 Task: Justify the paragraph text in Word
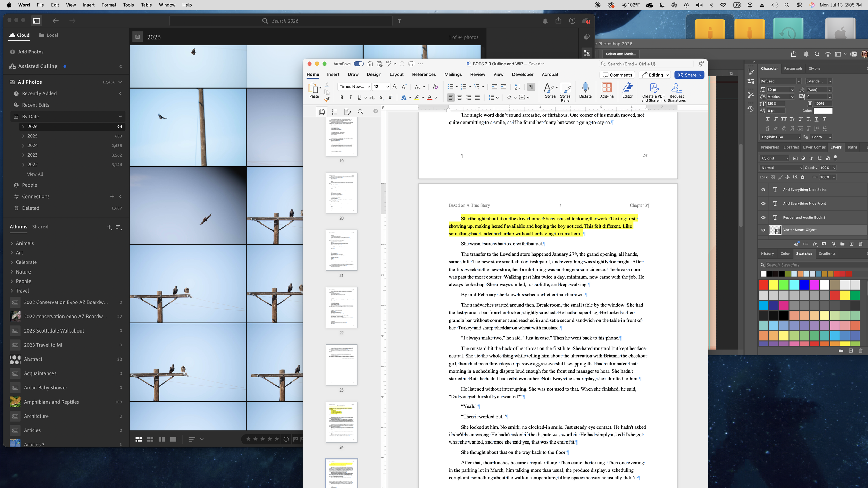pyautogui.click(x=477, y=98)
